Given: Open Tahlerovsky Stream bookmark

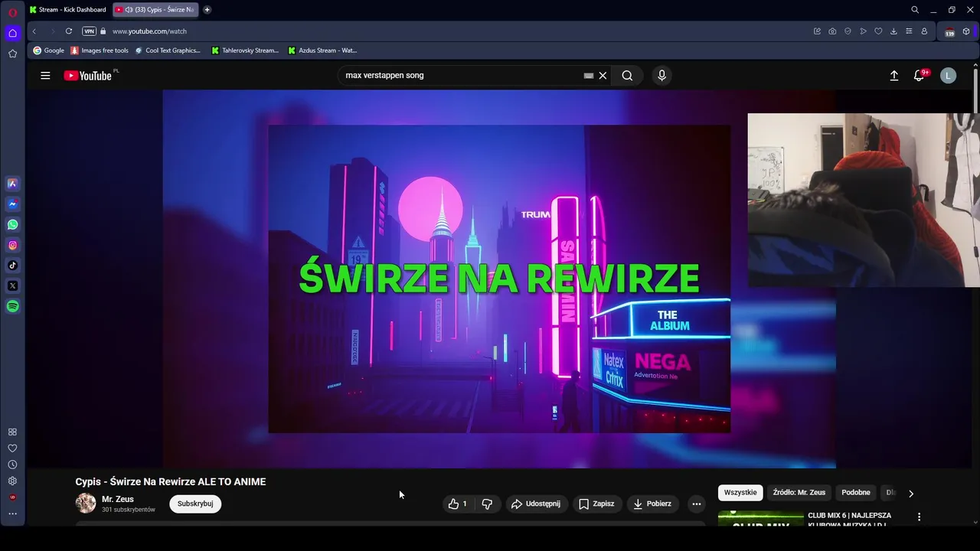Looking at the screenshot, I should (245, 51).
